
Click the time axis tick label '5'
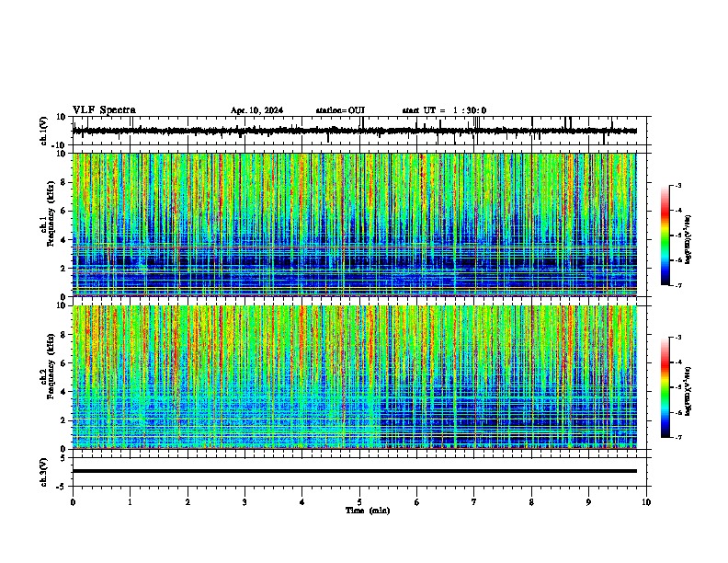pyautogui.click(x=359, y=502)
